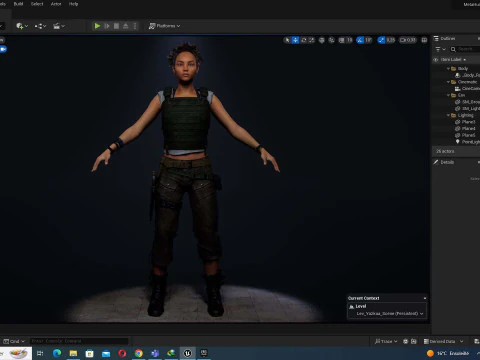Click the '25 actors' count text

[445, 151]
